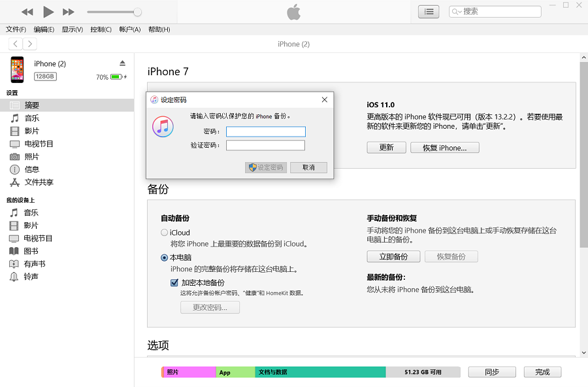The width and height of the screenshot is (588, 387).
Task: Click the 电视节目 icon under 我的设备上
Action: click(x=14, y=239)
